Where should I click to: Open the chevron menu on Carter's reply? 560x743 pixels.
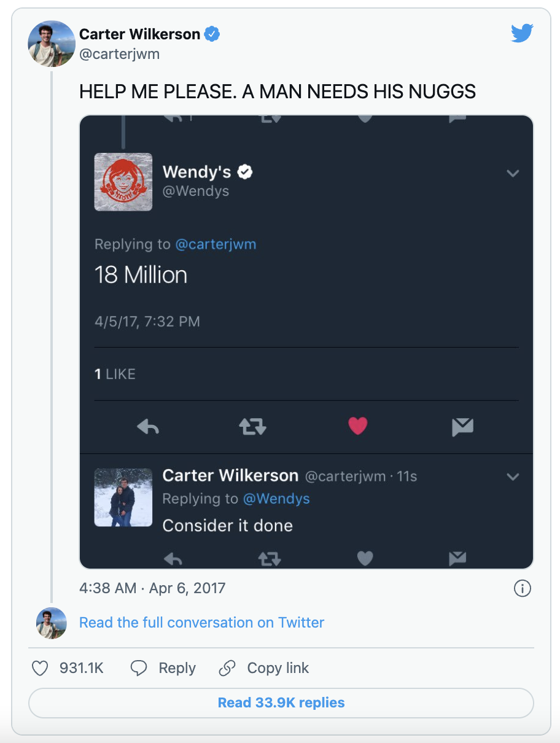pyautogui.click(x=513, y=477)
